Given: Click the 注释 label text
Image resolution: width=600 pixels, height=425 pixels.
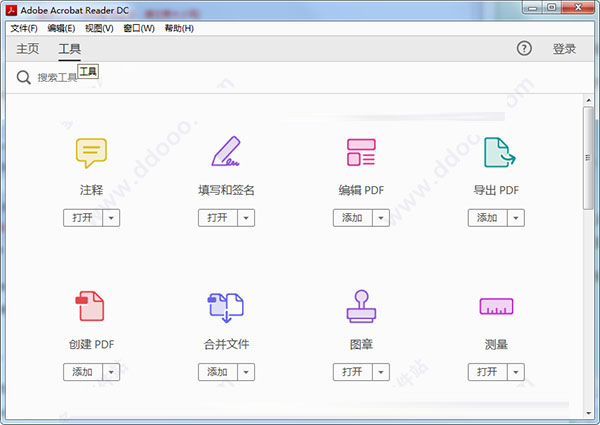Looking at the screenshot, I should click(x=91, y=190).
